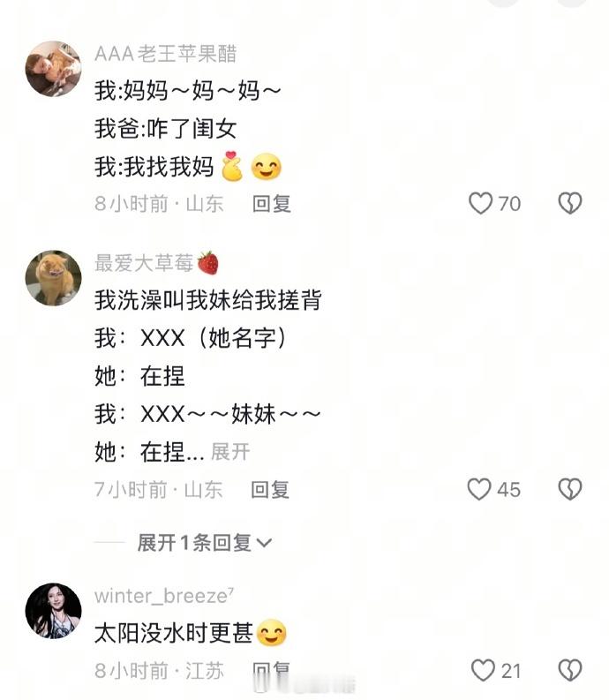Image resolution: width=609 pixels, height=700 pixels.
Task: Like winter_breeze's comment with 21 likes
Action: (483, 671)
